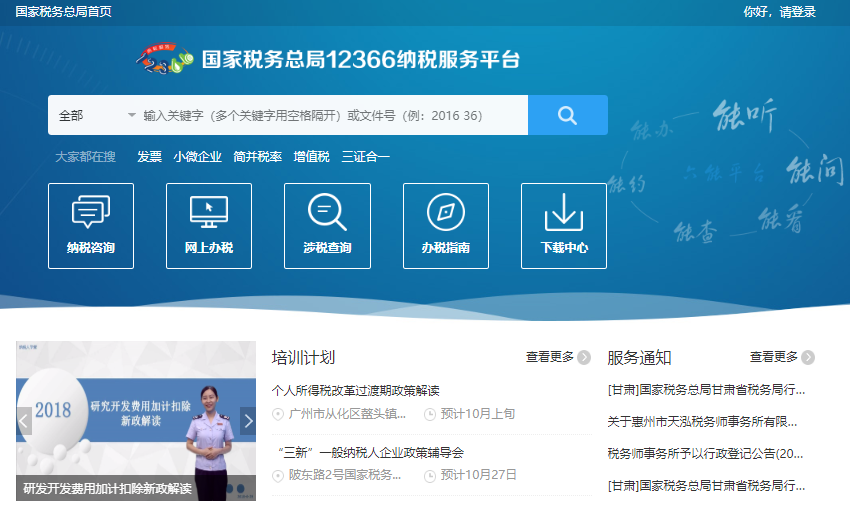Open 涉税查询 tax query tile
The height and width of the screenshot is (509, 850).
coord(327,225)
